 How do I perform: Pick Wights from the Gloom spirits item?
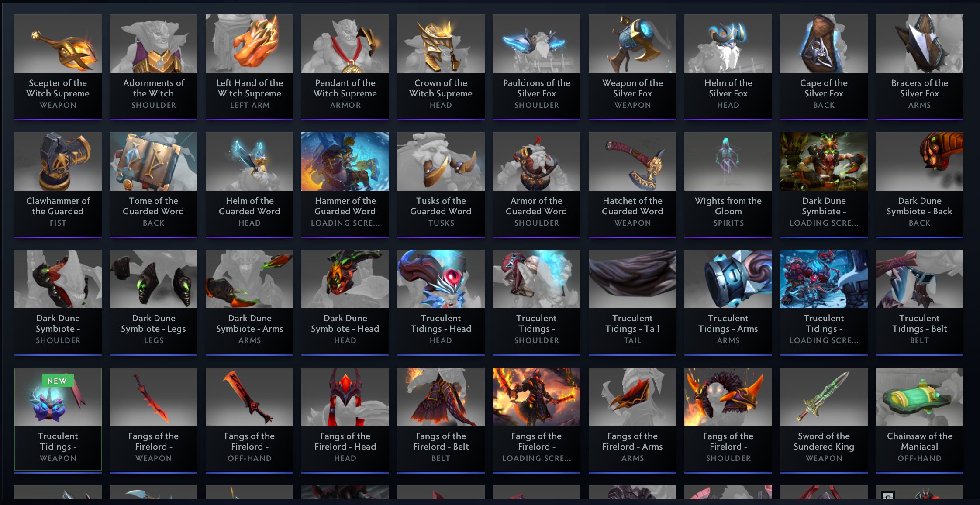pos(728,185)
